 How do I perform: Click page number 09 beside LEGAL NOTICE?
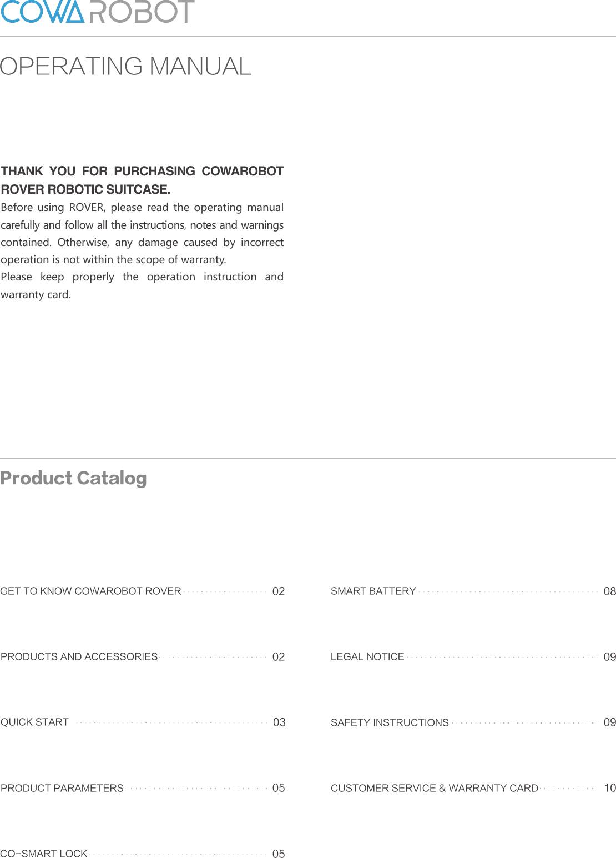click(609, 657)
